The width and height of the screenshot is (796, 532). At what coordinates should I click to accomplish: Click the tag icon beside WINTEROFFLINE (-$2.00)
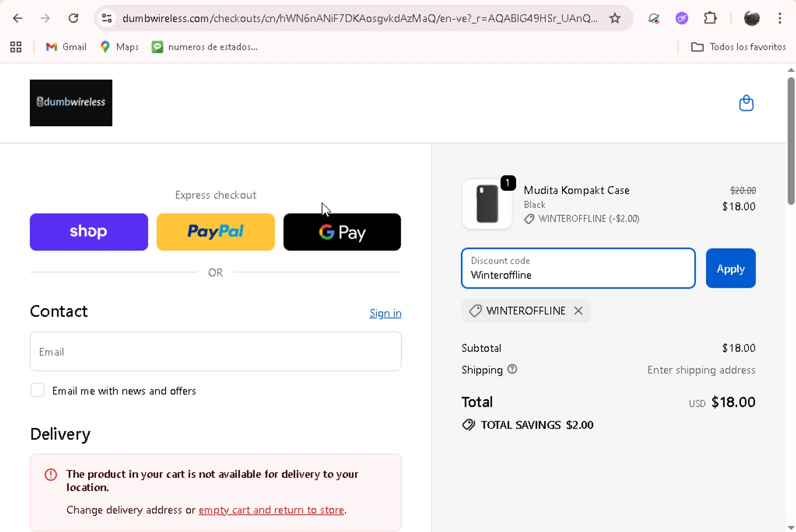[x=529, y=219]
